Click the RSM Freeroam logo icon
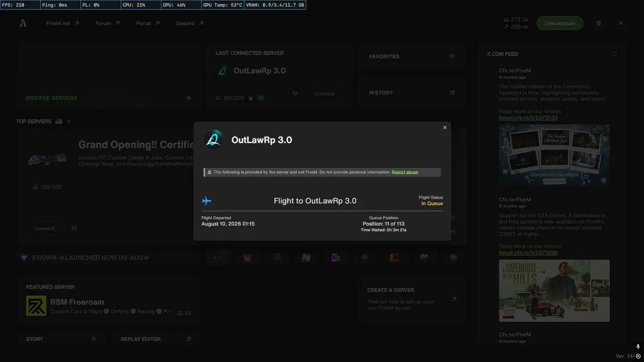This screenshot has height=362, width=644. [36, 306]
